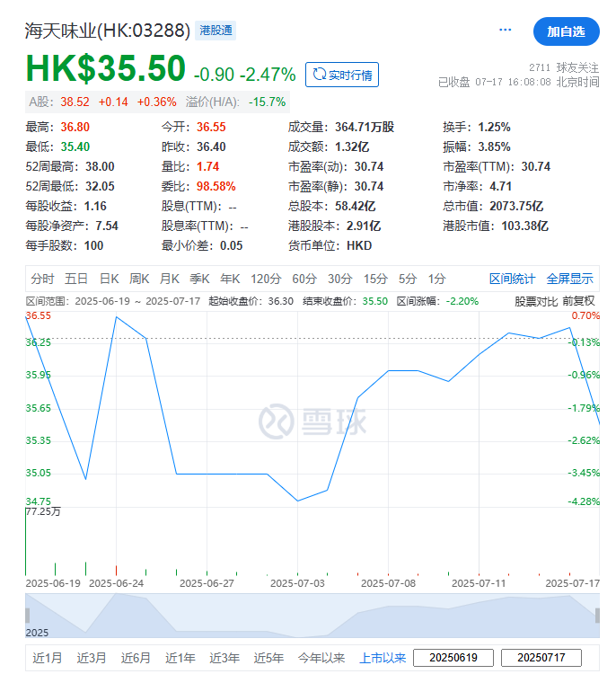This screenshot has height=683, width=616.
Task: Click the 2025-06-24 date axis label
Action: (116, 583)
